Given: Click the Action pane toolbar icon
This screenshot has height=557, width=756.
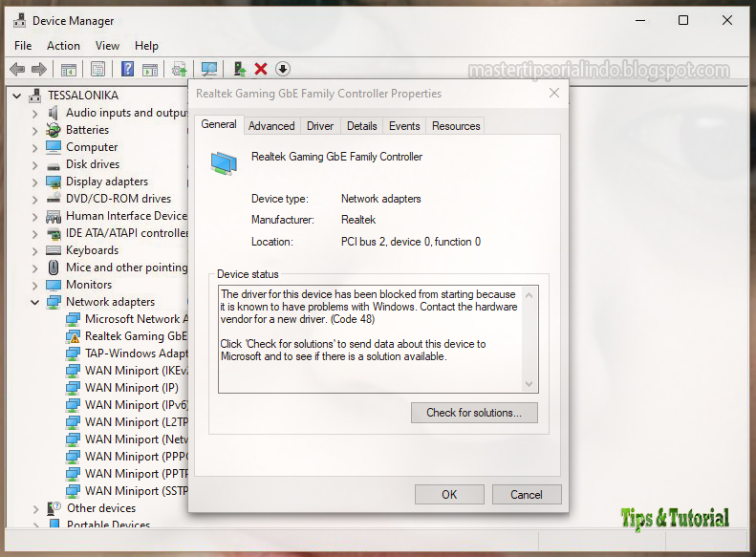Looking at the screenshot, I should (150, 70).
